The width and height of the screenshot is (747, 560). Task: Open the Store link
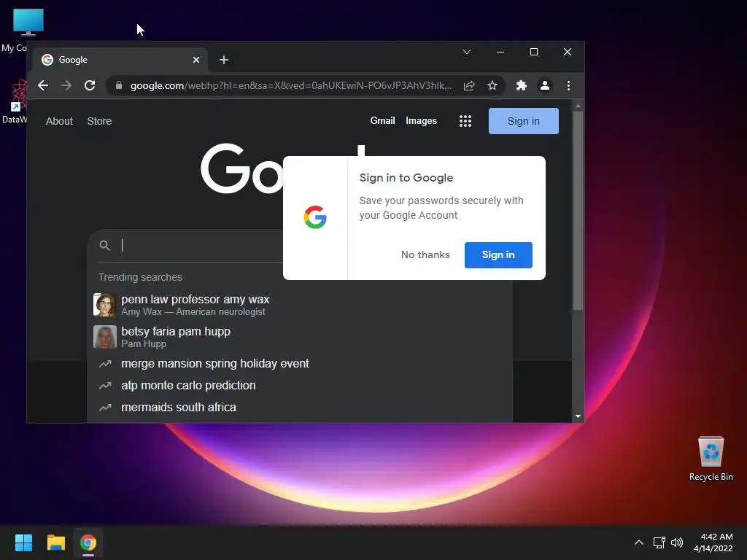pyautogui.click(x=99, y=122)
